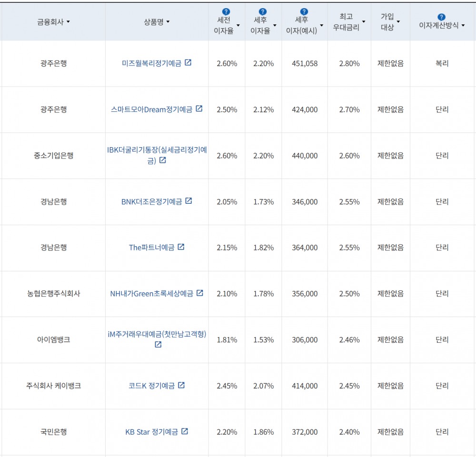The height and width of the screenshot is (457, 476).
Task: Click the external link icon for NH내가Green초록세상예금
Action: (199, 293)
